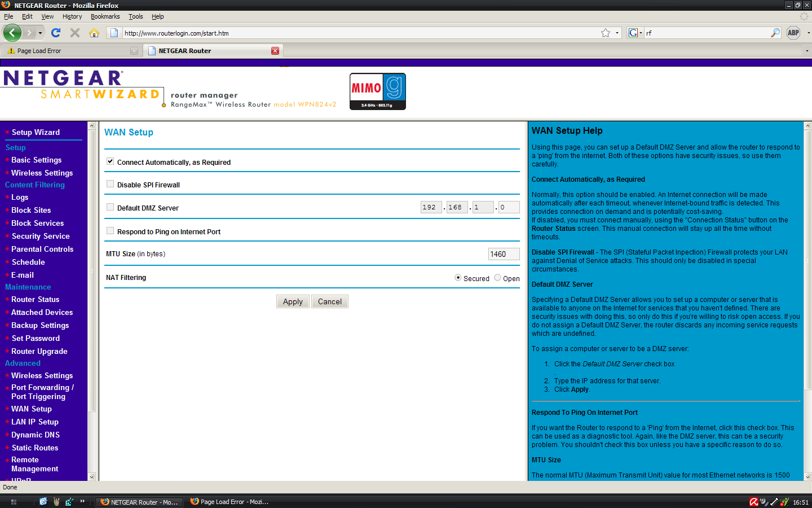Click the help panel vertical scrollbar thumb
Image resolution: width=812 pixels, height=508 pixels.
pyautogui.click(x=807, y=260)
